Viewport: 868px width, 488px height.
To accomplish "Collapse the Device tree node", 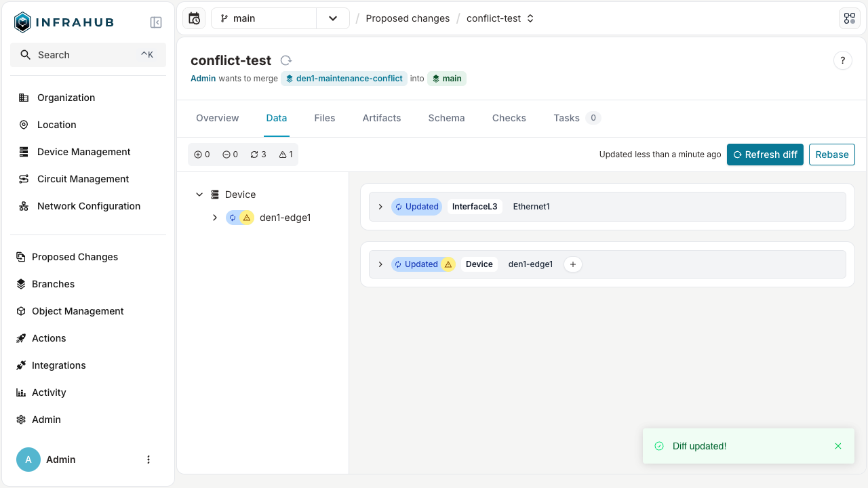I will [199, 195].
